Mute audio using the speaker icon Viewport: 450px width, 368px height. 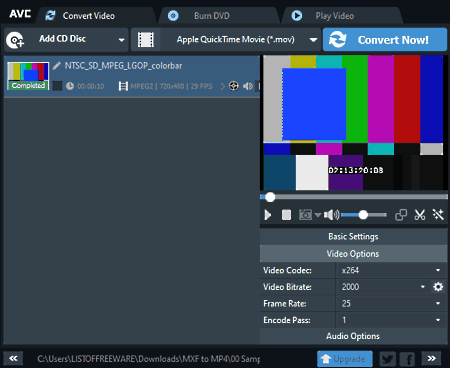[331, 215]
